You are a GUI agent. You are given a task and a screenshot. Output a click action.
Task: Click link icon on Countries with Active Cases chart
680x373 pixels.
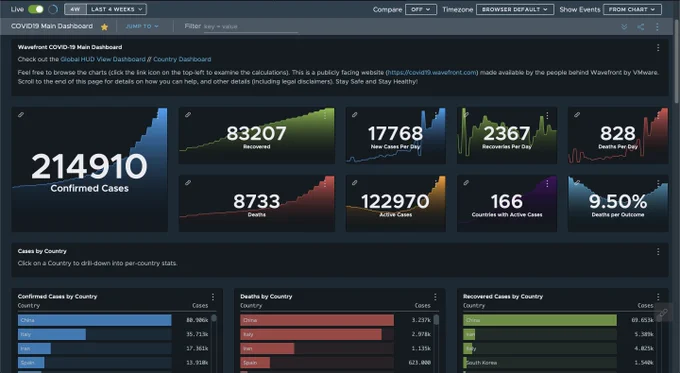[466, 183]
